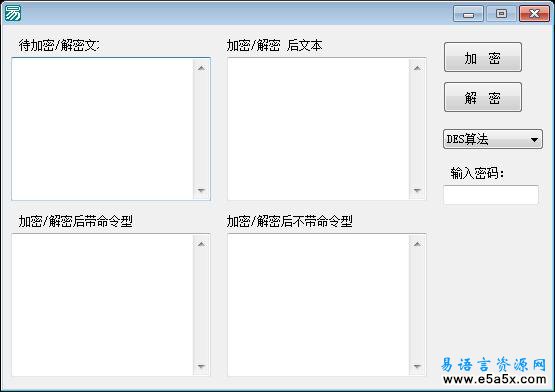555x392 pixels.
Task: Click scroll-up arrow in 加密/解密 后文本 box
Action: click(x=417, y=68)
